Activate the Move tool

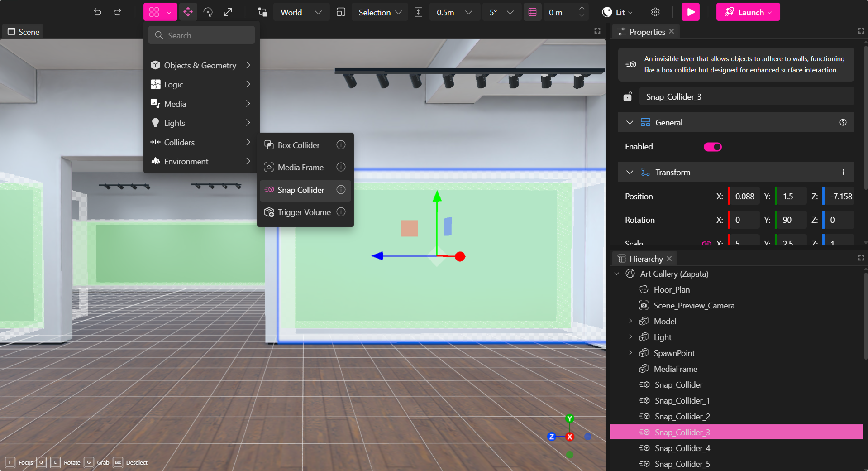click(x=188, y=12)
